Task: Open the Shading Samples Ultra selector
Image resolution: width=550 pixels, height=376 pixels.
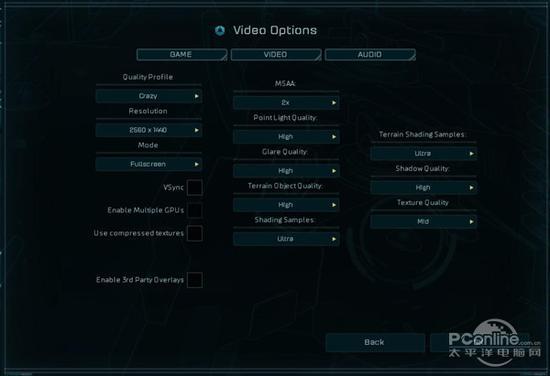Action: (x=286, y=239)
